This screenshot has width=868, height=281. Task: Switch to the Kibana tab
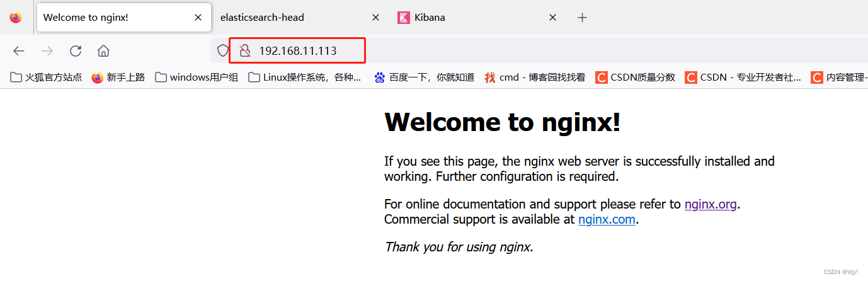[477, 18]
